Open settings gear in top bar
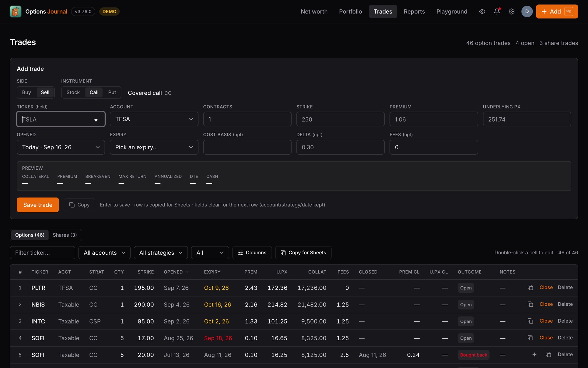588x368 pixels. 512,11
